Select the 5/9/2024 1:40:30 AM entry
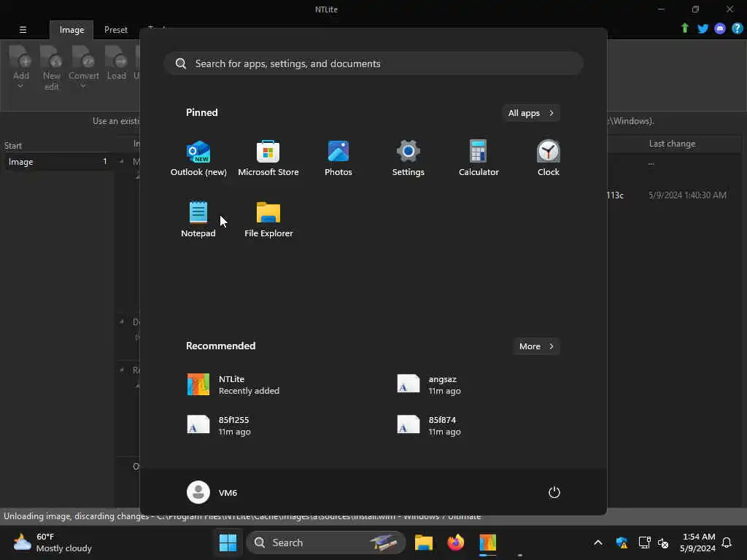 (687, 195)
